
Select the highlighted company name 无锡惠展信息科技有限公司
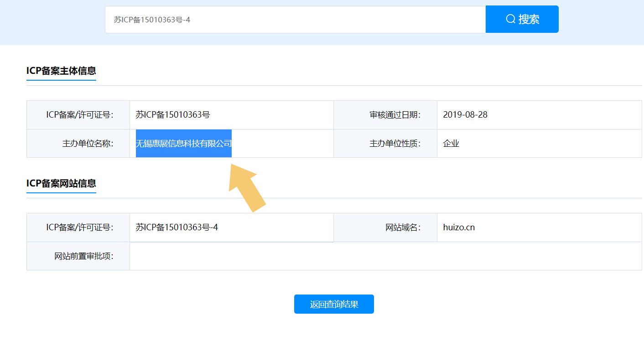click(x=184, y=144)
